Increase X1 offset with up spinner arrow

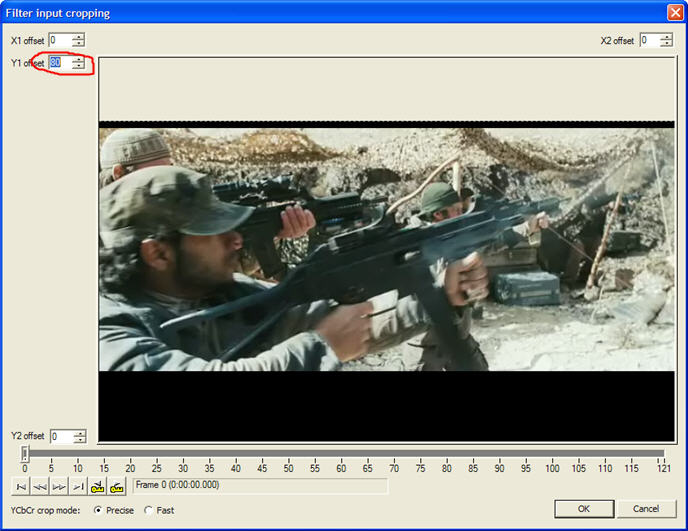(79, 37)
